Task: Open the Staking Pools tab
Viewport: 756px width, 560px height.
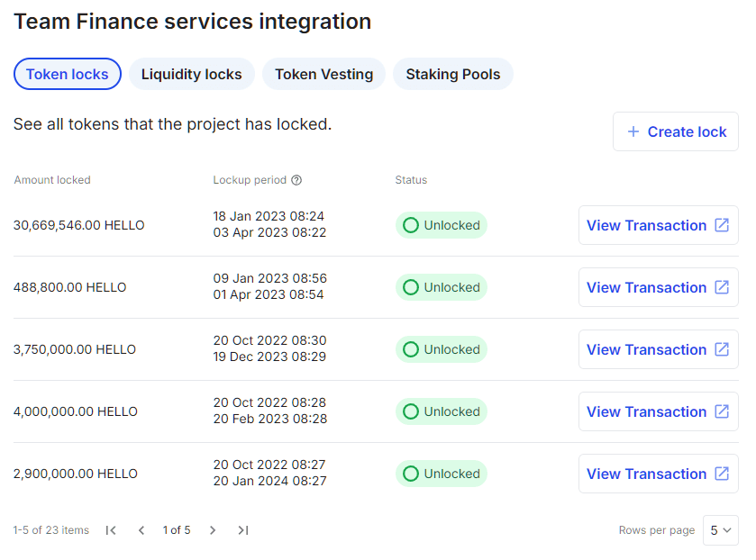Action: 452,74
